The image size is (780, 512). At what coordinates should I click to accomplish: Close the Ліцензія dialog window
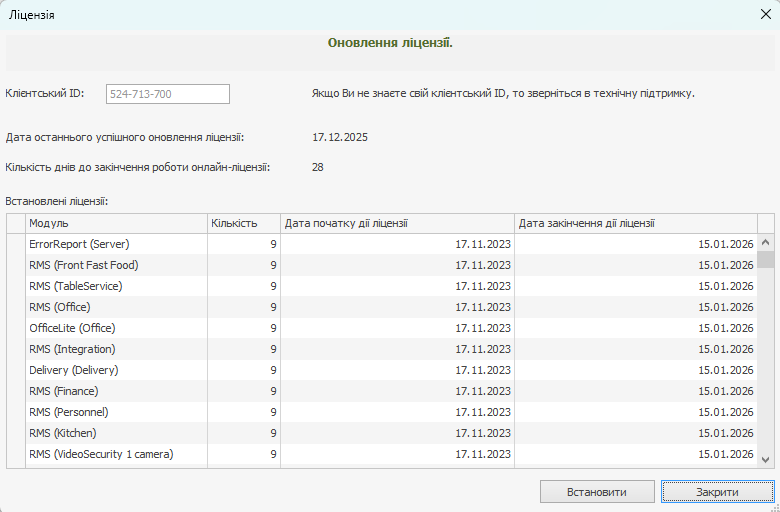pos(765,15)
